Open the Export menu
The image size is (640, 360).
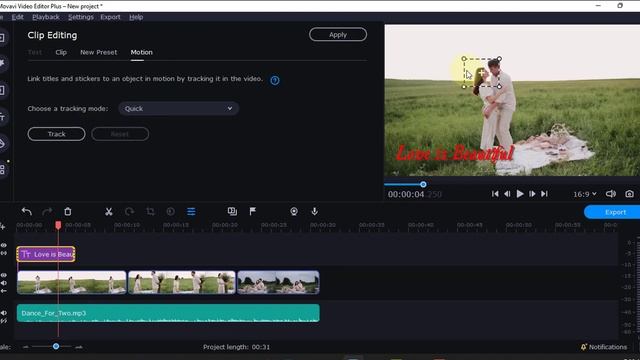(110, 17)
